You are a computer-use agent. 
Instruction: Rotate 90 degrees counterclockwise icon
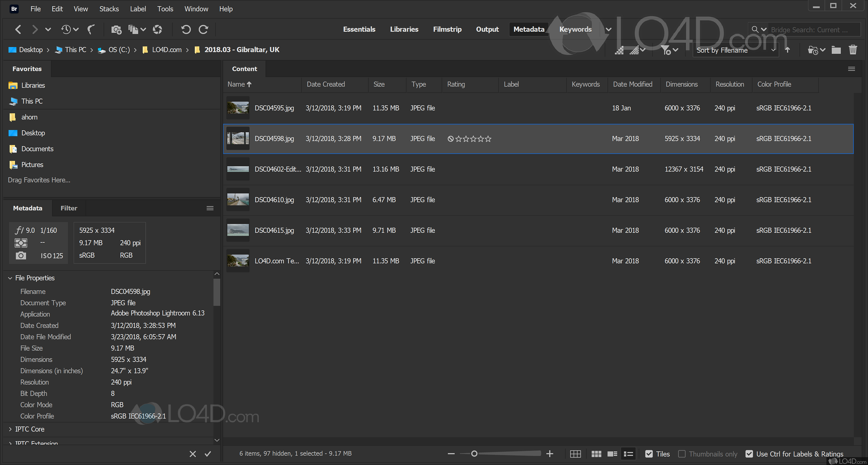tap(186, 30)
